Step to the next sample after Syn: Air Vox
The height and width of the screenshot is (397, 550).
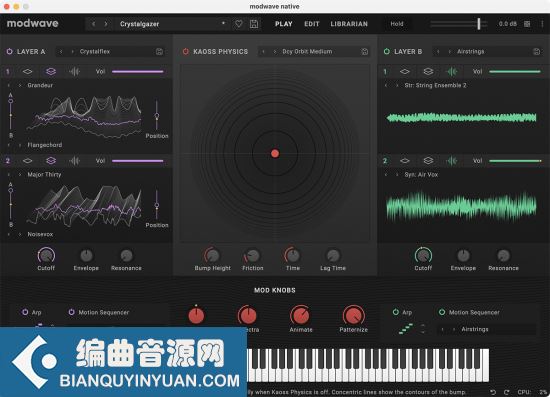[397, 174]
